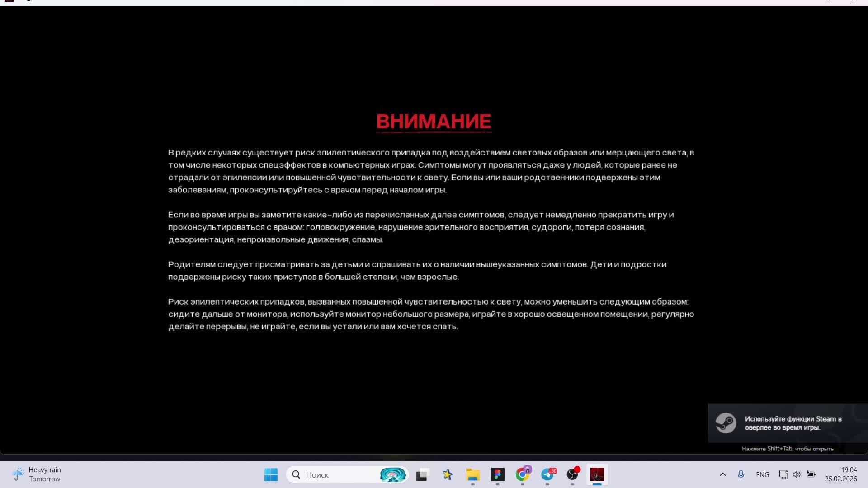Screen dimensions: 868x488
Task: Click the Steam overlay notification logo
Action: (x=726, y=423)
